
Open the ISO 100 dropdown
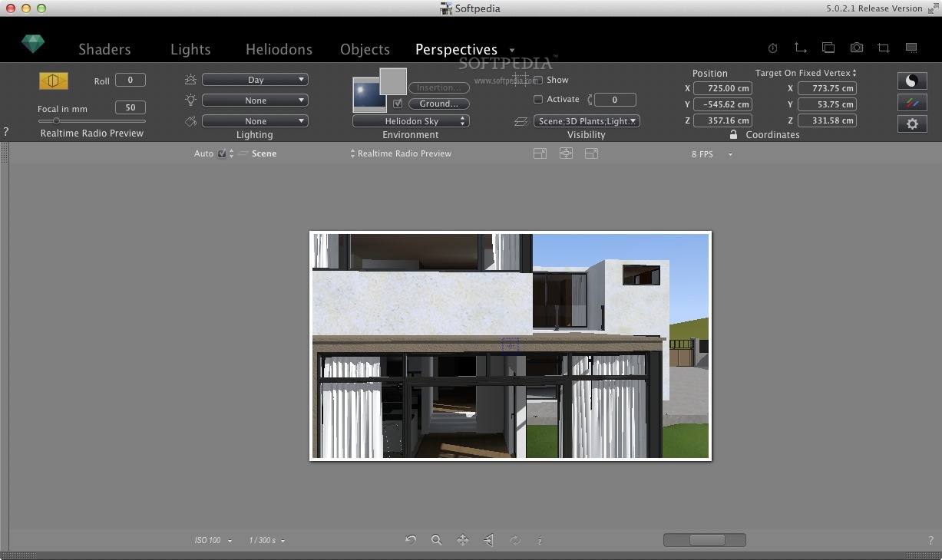tap(213, 541)
